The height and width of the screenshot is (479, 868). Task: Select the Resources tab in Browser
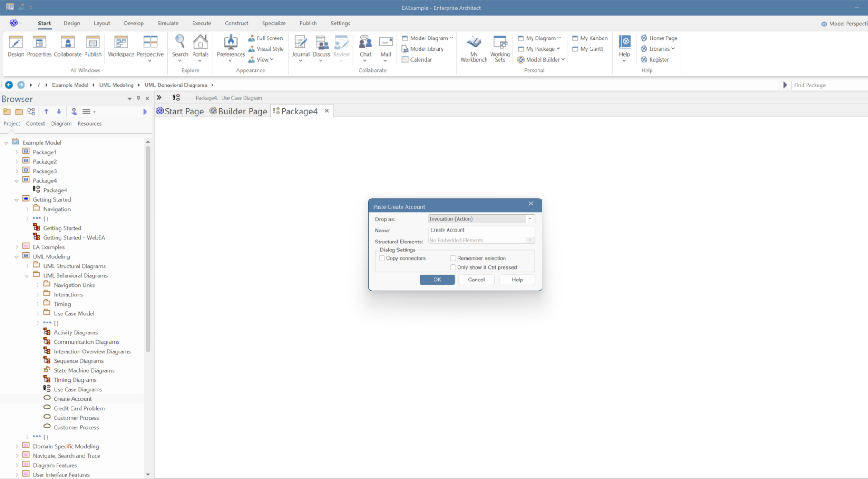pyautogui.click(x=90, y=123)
